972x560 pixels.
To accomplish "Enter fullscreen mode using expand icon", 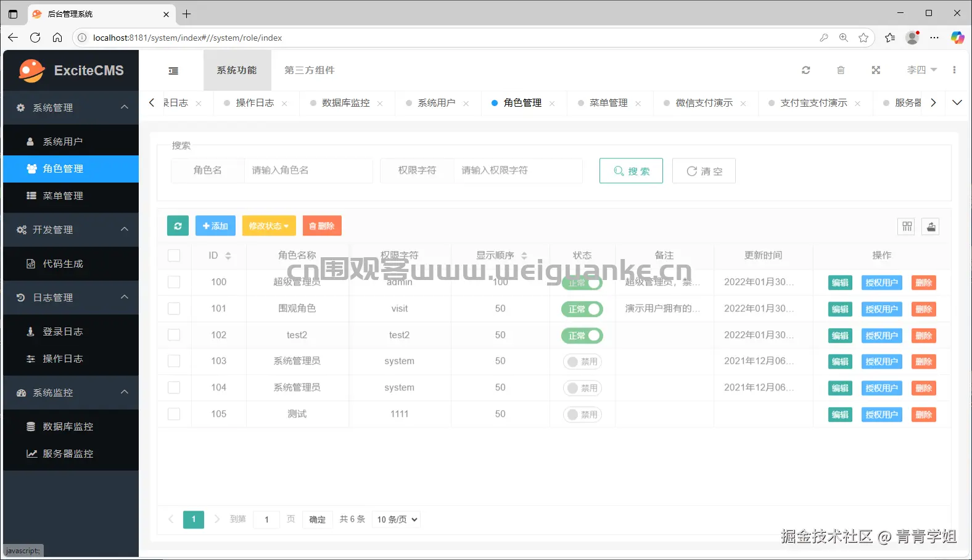I will (x=876, y=70).
